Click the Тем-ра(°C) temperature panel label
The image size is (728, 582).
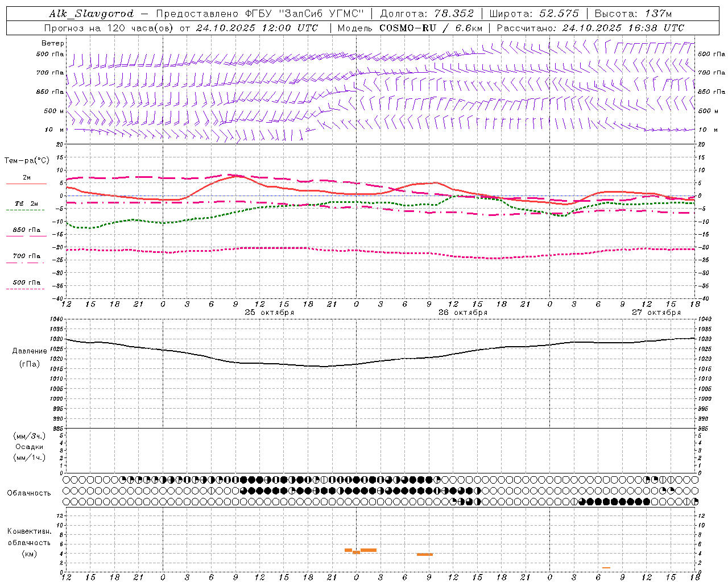pyautogui.click(x=27, y=161)
